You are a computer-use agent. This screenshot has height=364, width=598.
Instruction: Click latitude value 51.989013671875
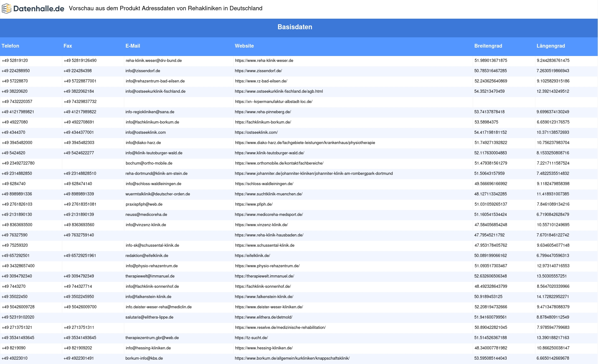click(x=491, y=61)
